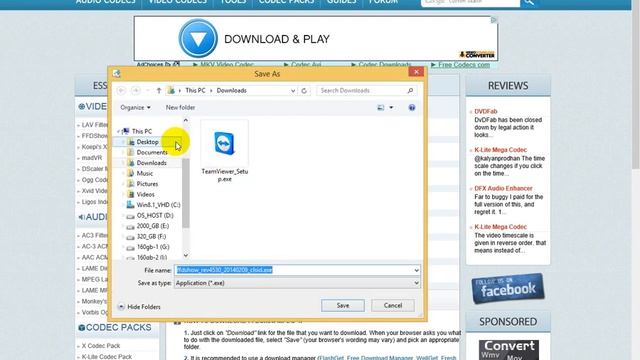Click the Save button

click(343, 305)
